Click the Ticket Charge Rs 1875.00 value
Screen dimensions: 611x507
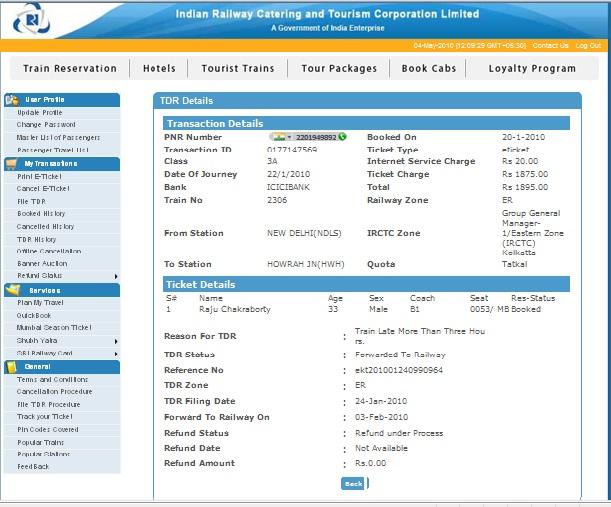coord(525,174)
